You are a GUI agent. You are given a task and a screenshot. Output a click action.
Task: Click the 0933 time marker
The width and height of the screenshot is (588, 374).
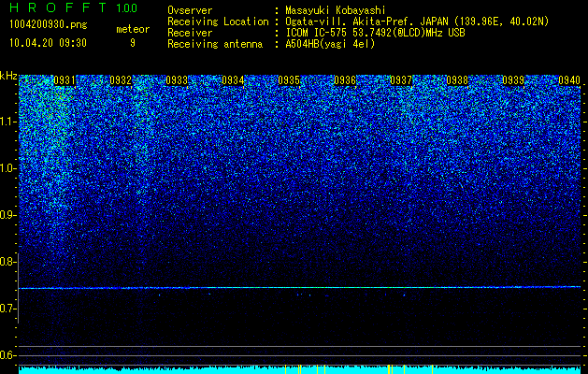[x=177, y=80]
